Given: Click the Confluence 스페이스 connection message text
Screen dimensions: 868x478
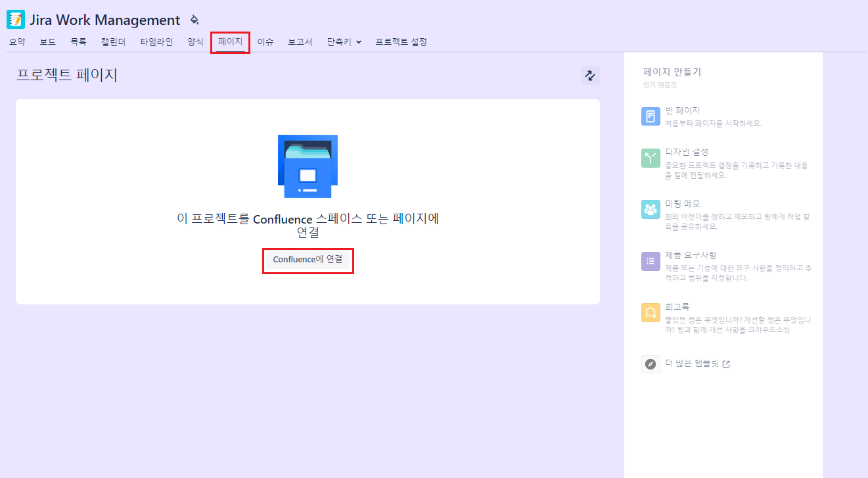Looking at the screenshot, I should click(308, 226).
